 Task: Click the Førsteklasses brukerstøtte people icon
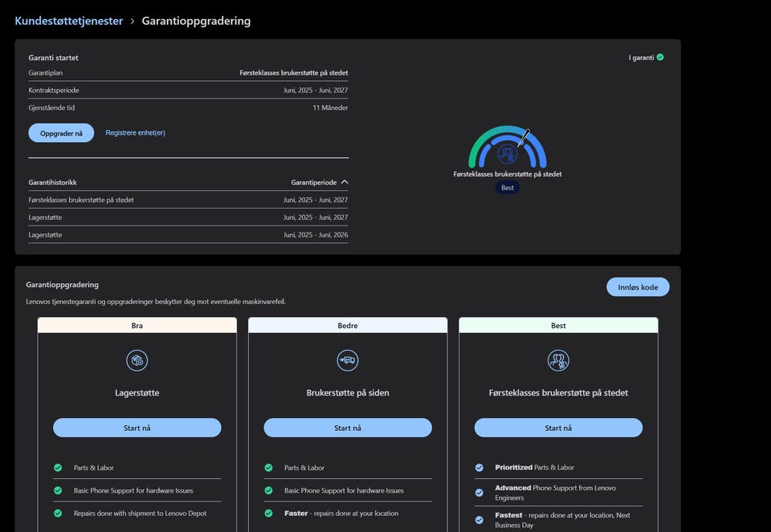coord(558,360)
